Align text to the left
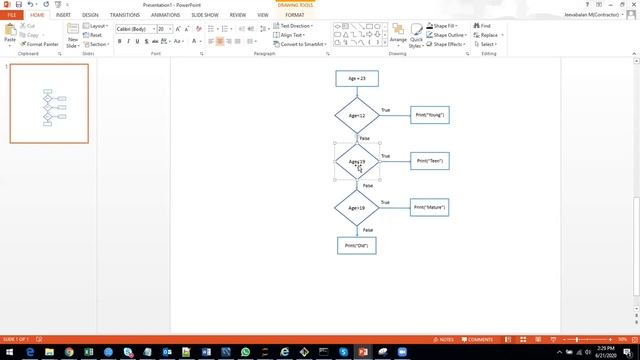640x360 pixels. 211,41
